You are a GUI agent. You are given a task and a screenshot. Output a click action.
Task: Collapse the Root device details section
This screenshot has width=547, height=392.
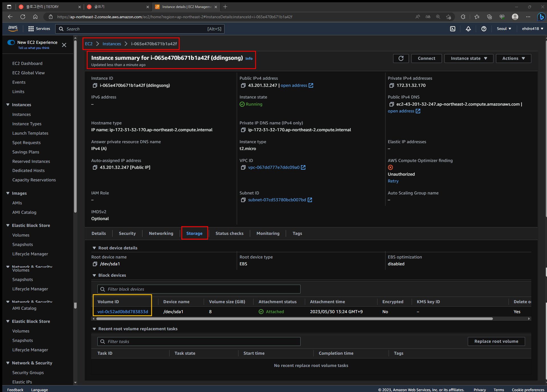(x=94, y=248)
